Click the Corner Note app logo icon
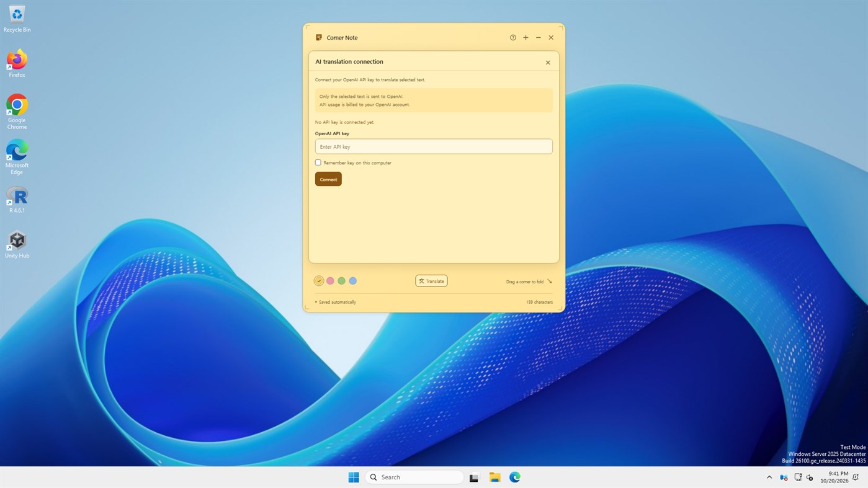Viewport: 868px width, 488px height. pos(319,38)
